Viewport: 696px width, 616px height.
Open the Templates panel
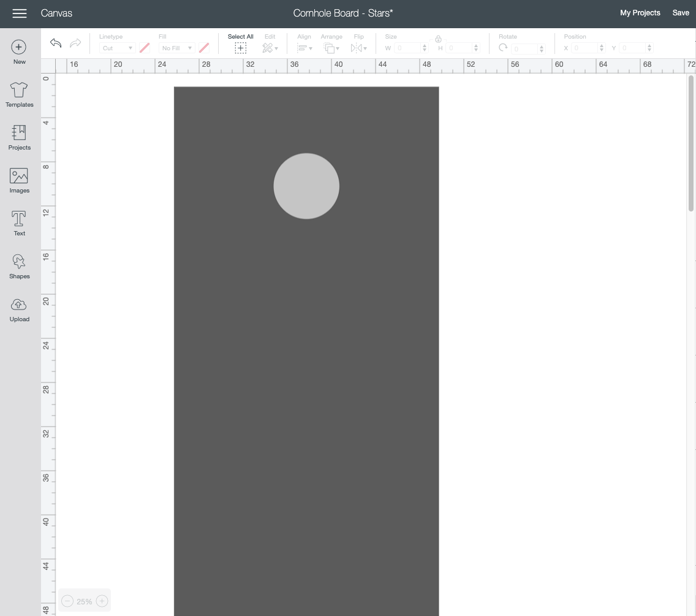tap(19, 94)
